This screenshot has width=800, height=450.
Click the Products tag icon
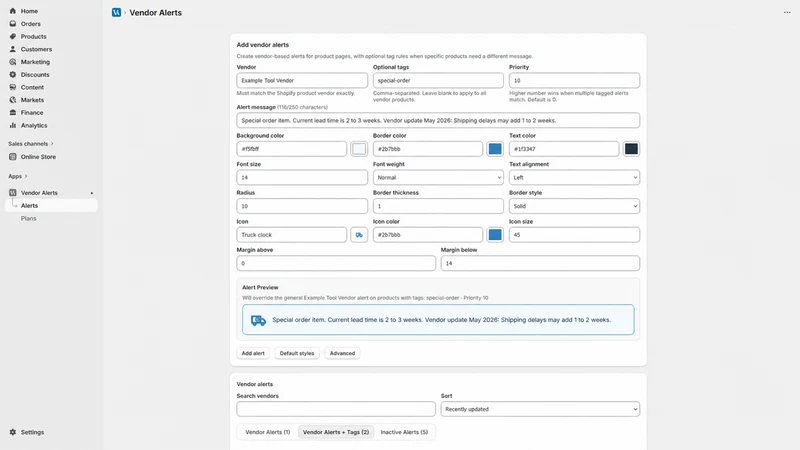click(x=13, y=36)
